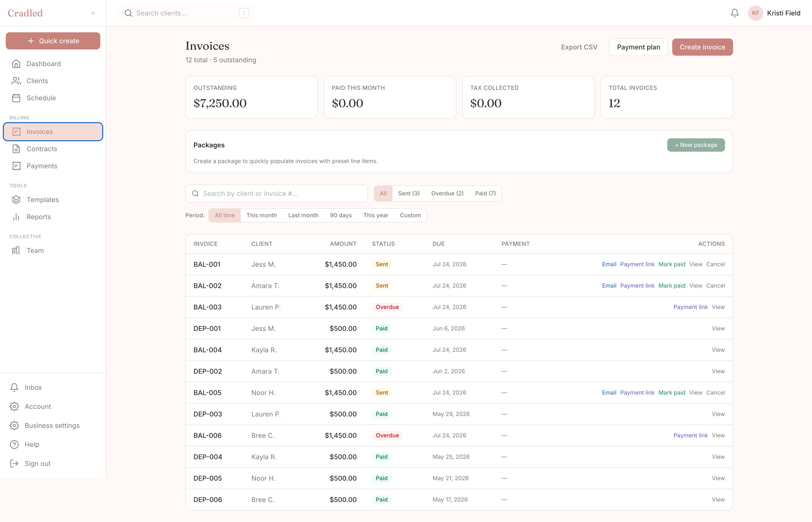This screenshot has width=812, height=522.
Task: Filter by Paid (7)
Action: (x=485, y=193)
